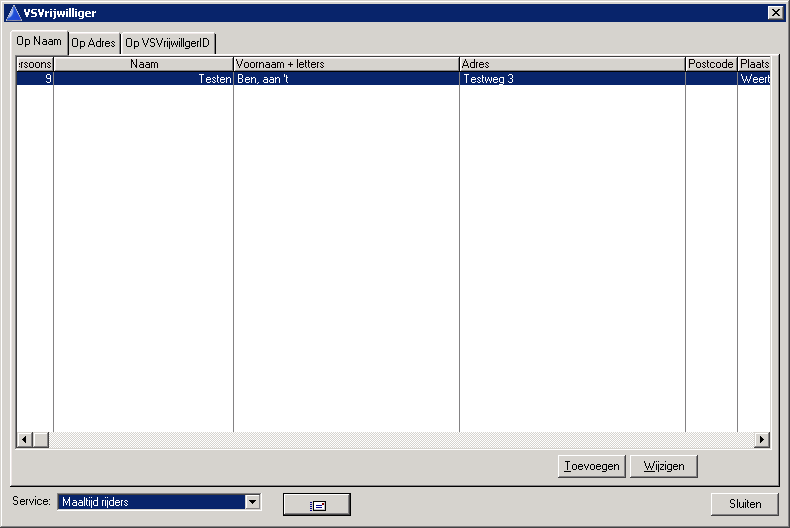This screenshot has height=528, width=790.
Task: Click the Weert cell in Plaats column
Action: coord(754,79)
